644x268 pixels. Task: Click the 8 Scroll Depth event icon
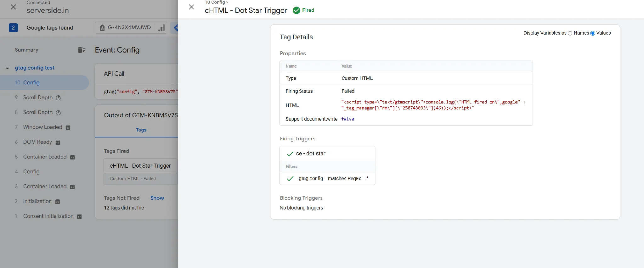(x=58, y=113)
